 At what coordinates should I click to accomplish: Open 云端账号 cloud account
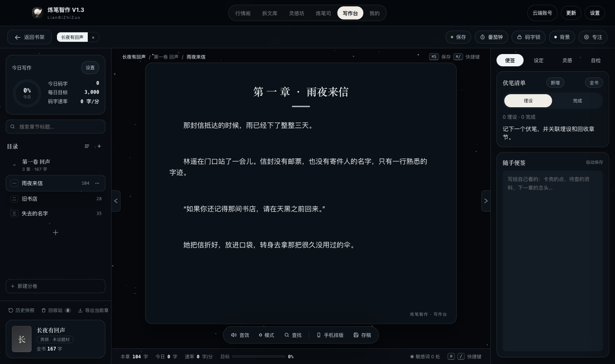coord(542,13)
